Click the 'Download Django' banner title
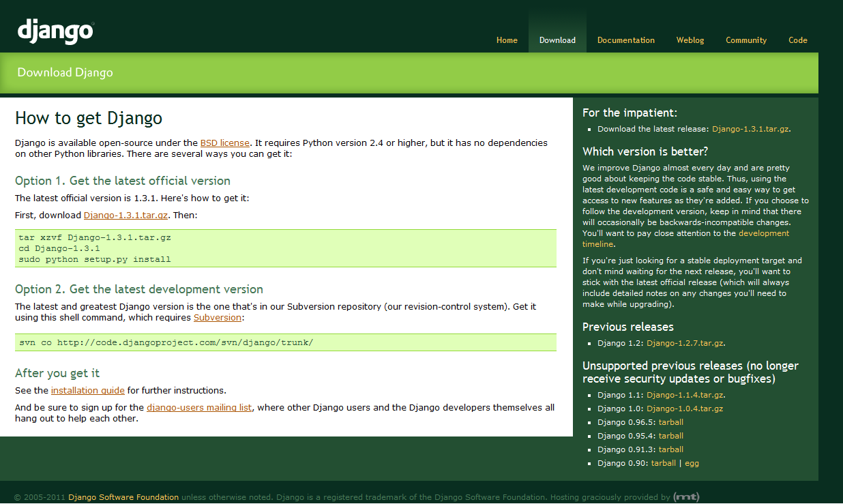This screenshot has width=843, height=504. 65,72
